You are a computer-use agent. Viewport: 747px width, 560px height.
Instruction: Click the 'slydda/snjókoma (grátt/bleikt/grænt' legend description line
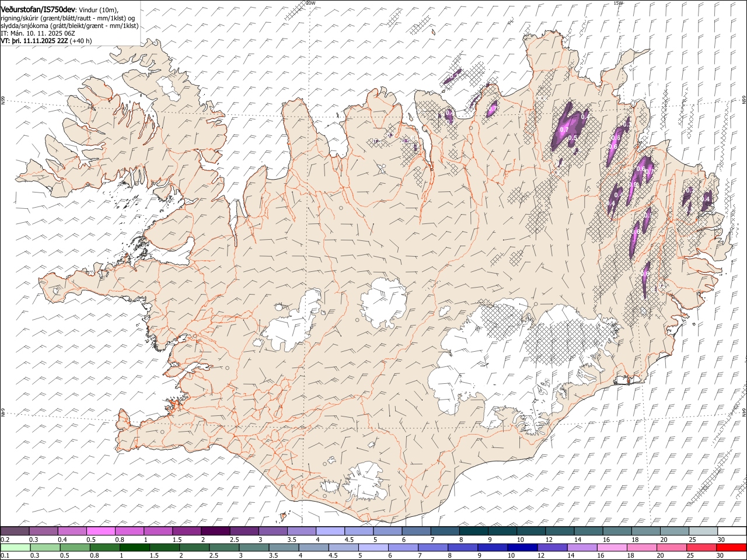[69, 26]
